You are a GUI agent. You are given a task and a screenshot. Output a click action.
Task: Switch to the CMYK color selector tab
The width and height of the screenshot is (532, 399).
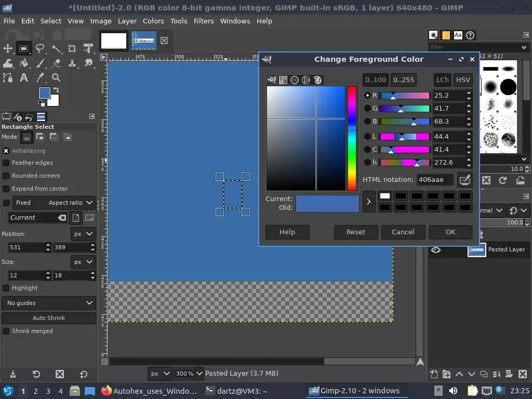(283, 80)
